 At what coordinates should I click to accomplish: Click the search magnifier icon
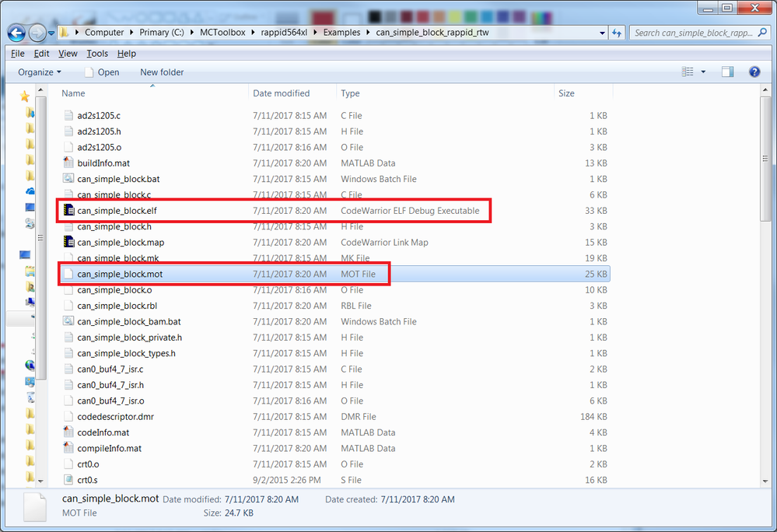(763, 33)
